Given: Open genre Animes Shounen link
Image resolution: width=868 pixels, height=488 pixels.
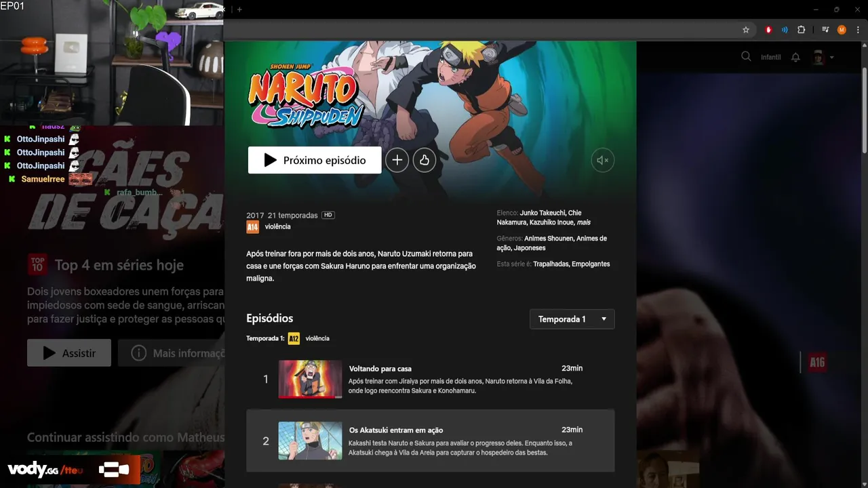Looking at the screenshot, I should (x=549, y=239).
